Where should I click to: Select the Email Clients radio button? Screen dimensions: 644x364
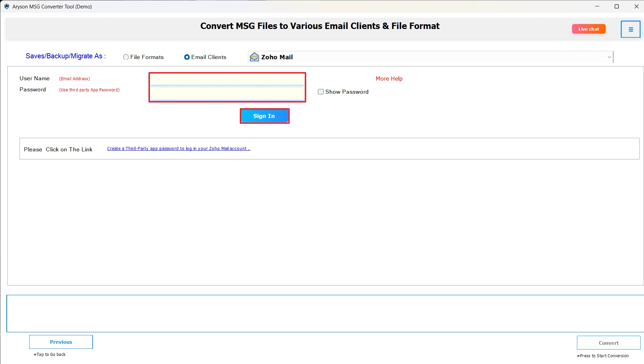187,57
